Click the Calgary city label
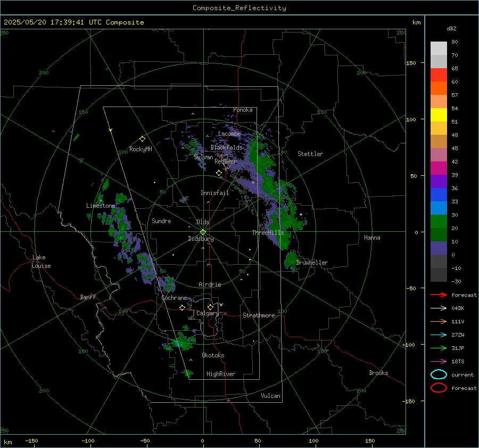This screenshot has width=479, height=448. [208, 313]
